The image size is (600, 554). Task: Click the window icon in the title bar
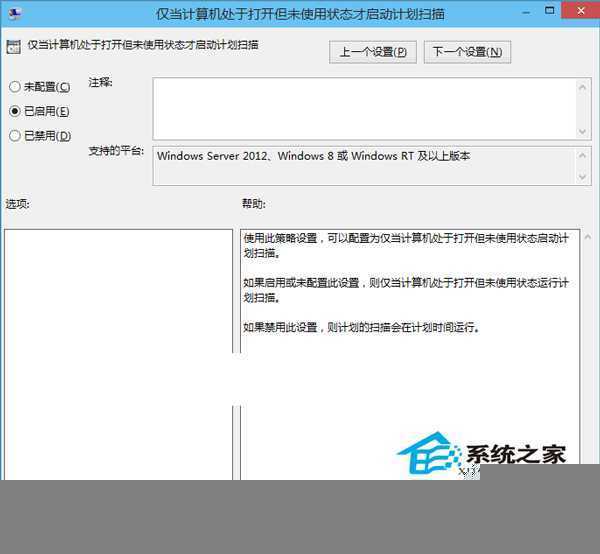(x=15, y=12)
